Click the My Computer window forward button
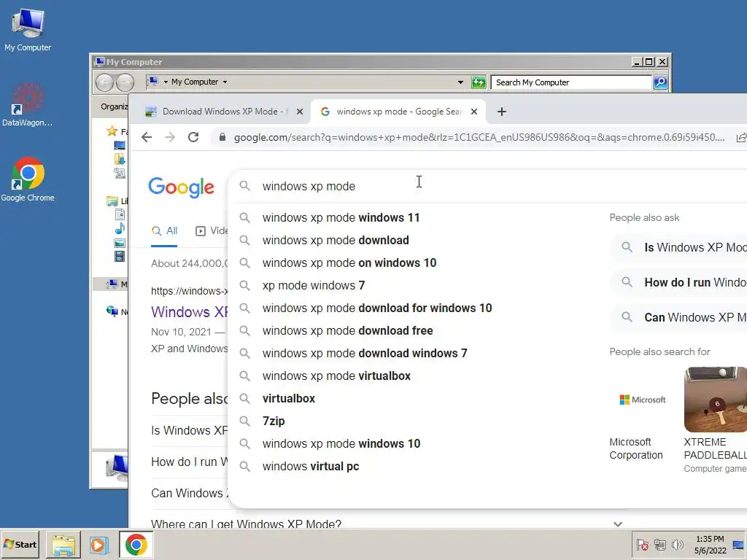The width and height of the screenshot is (747, 560). (125, 82)
